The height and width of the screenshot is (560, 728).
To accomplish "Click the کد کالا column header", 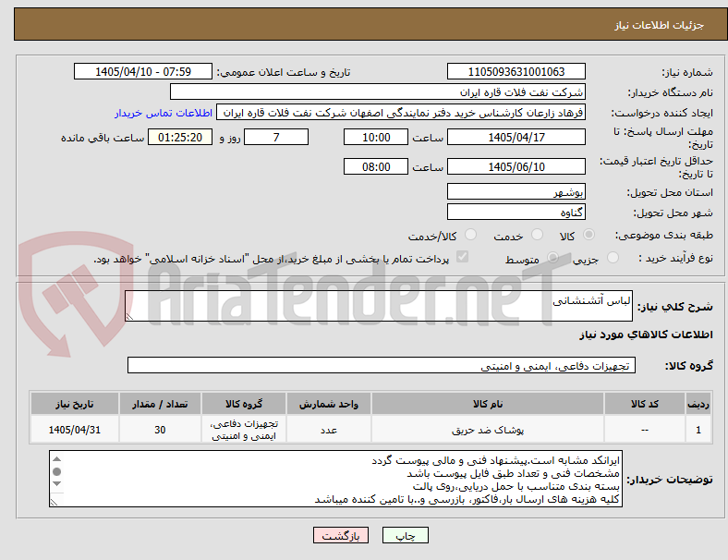I will pyautogui.click(x=645, y=404).
